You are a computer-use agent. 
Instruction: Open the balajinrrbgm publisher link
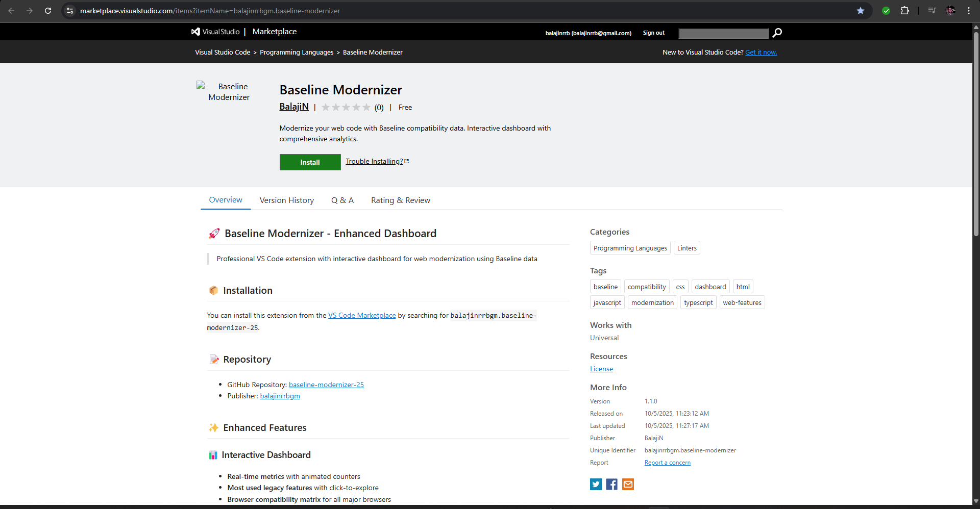point(280,396)
